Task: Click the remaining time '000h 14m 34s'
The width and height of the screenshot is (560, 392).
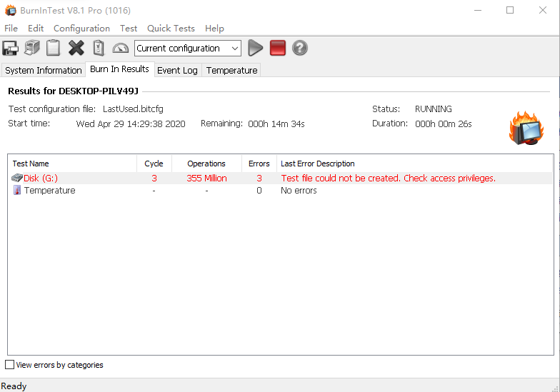Action: [x=276, y=124]
